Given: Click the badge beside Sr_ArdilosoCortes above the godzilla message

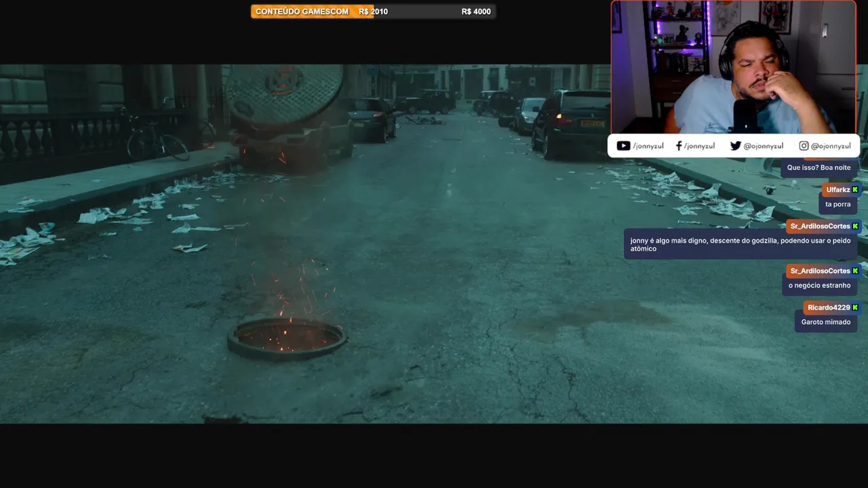Looking at the screenshot, I should [x=855, y=226].
